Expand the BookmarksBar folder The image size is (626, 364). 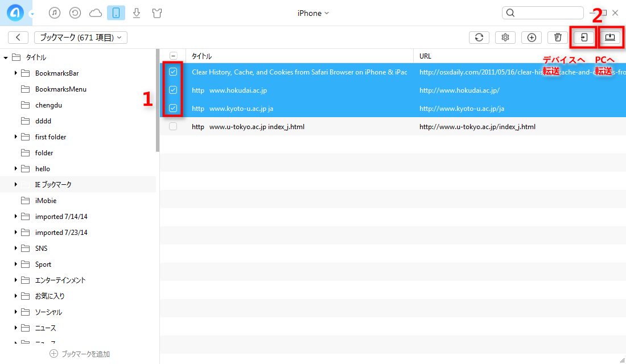[15, 73]
